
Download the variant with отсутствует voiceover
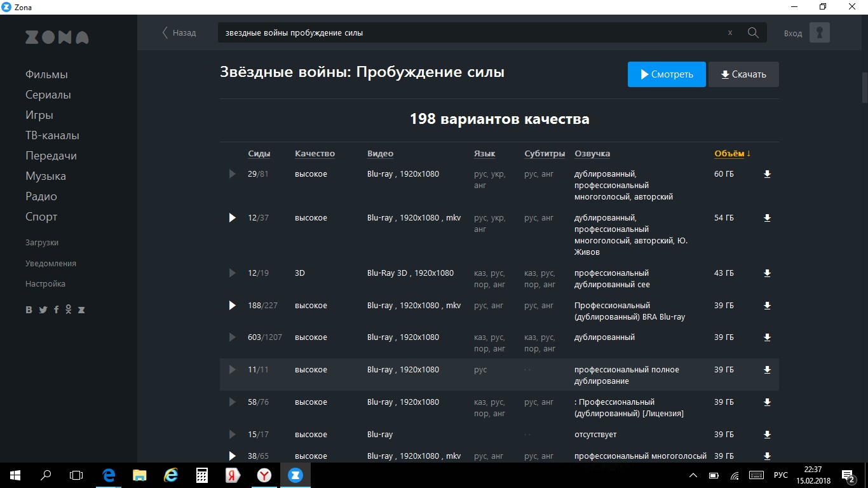[x=767, y=435]
